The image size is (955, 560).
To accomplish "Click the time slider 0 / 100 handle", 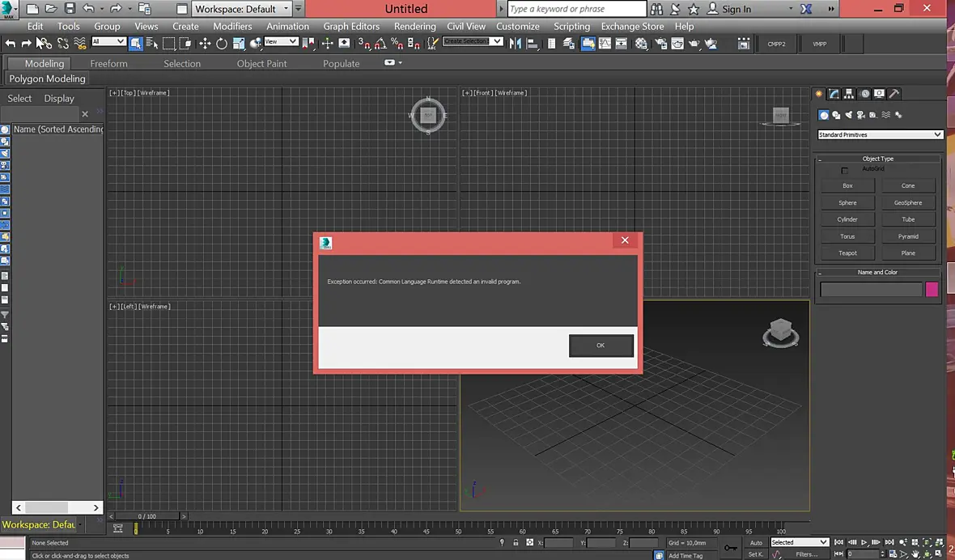I will 146,516.
